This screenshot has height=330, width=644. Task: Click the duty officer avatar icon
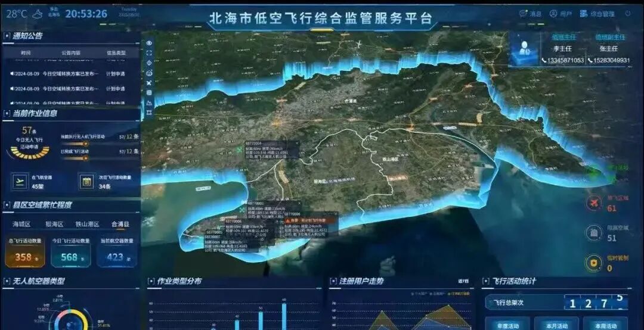(523, 50)
